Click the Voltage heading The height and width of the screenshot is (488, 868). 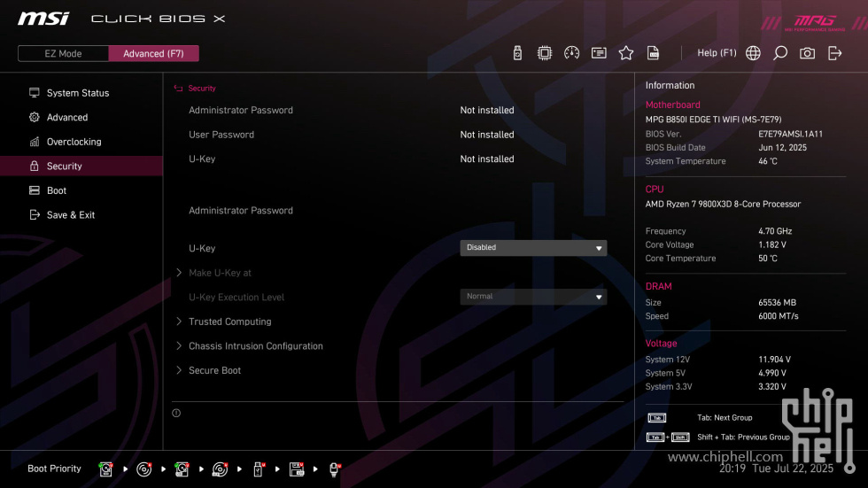coord(661,343)
